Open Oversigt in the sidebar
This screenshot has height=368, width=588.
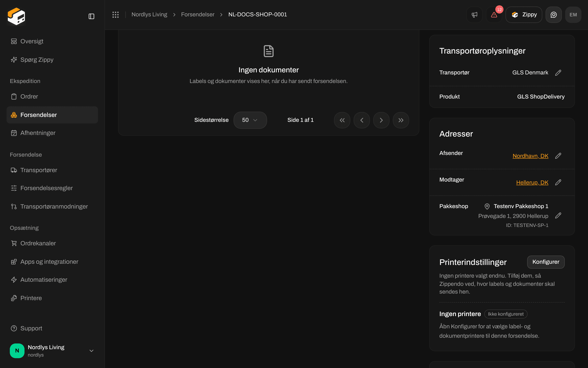(52, 41)
